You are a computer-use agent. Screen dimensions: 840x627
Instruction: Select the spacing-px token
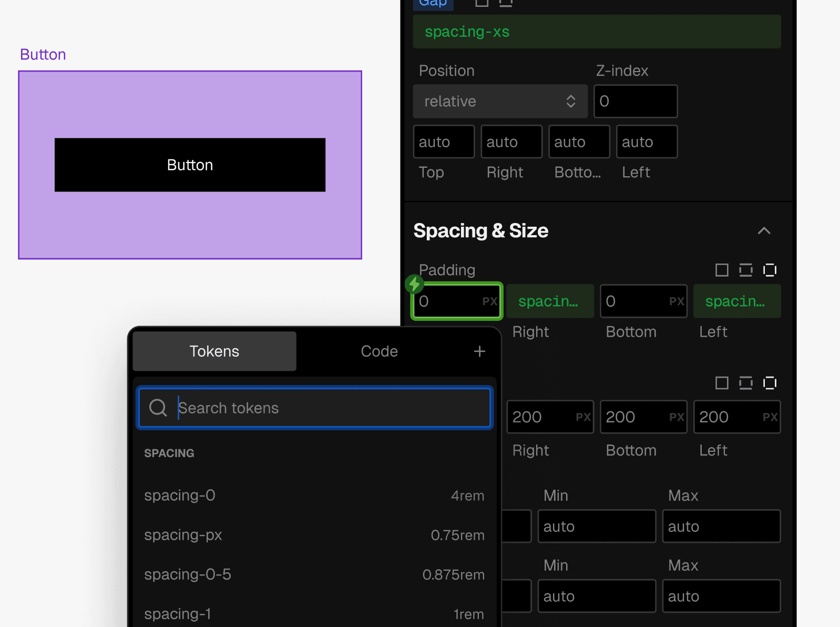tap(314, 535)
